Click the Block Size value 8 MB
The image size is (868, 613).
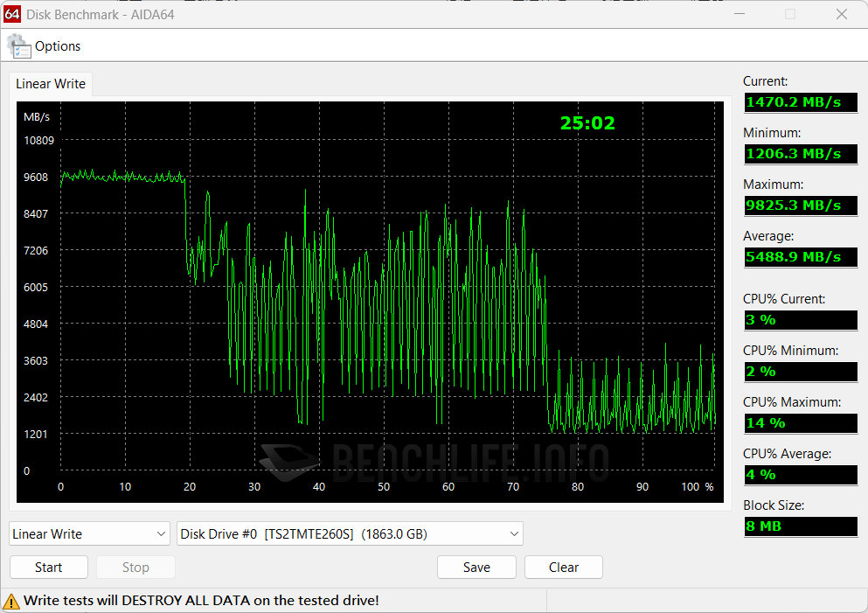tap(801, 526)
